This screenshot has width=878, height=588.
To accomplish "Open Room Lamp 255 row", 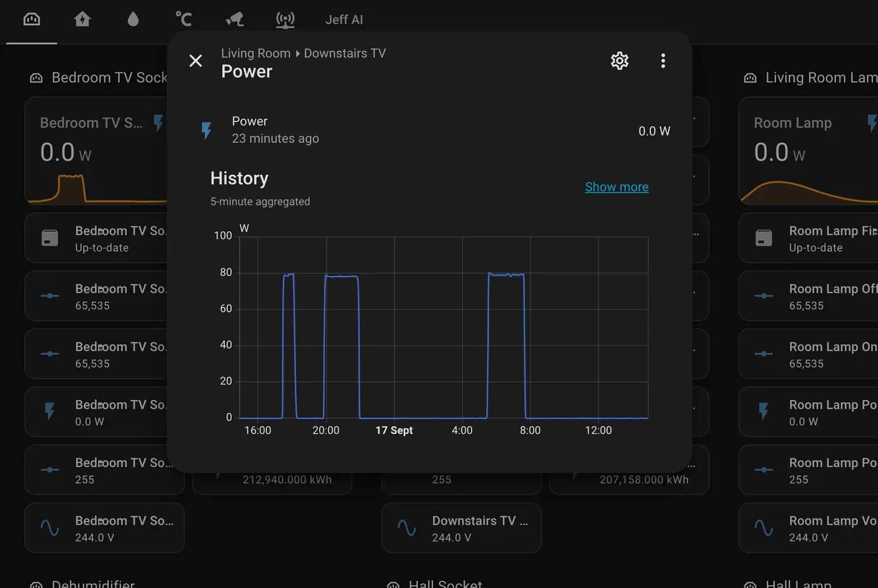I will [808, 470].
